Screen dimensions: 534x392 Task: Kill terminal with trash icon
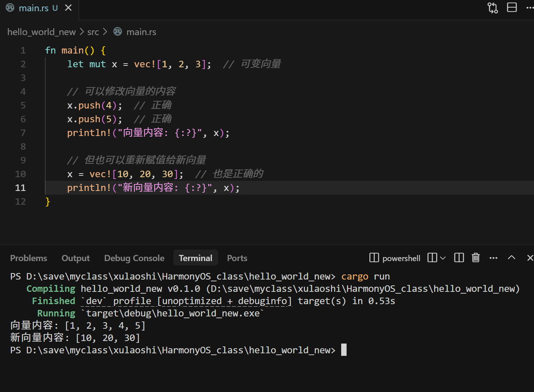(476, 258)
